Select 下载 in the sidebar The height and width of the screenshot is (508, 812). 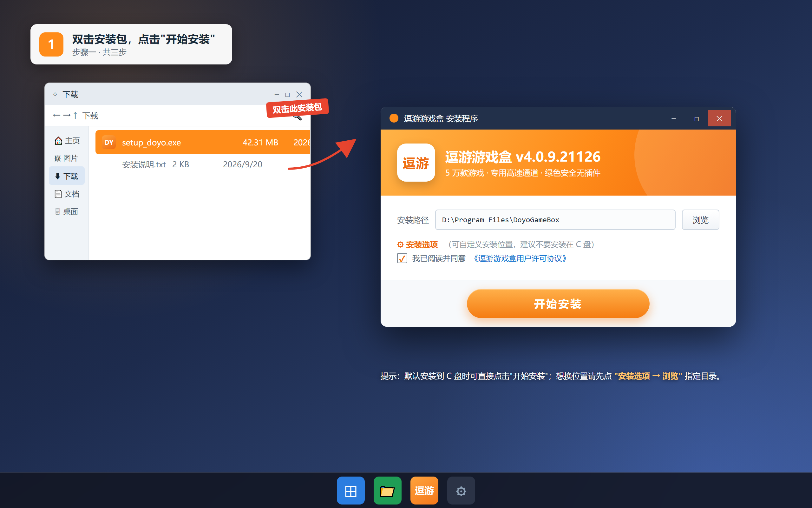click(x=67, y=176)
